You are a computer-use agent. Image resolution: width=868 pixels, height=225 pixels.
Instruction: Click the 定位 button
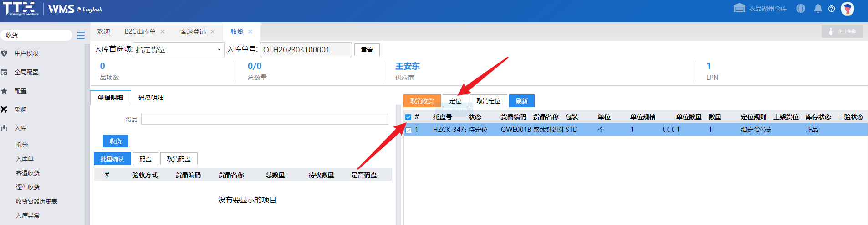455,101
